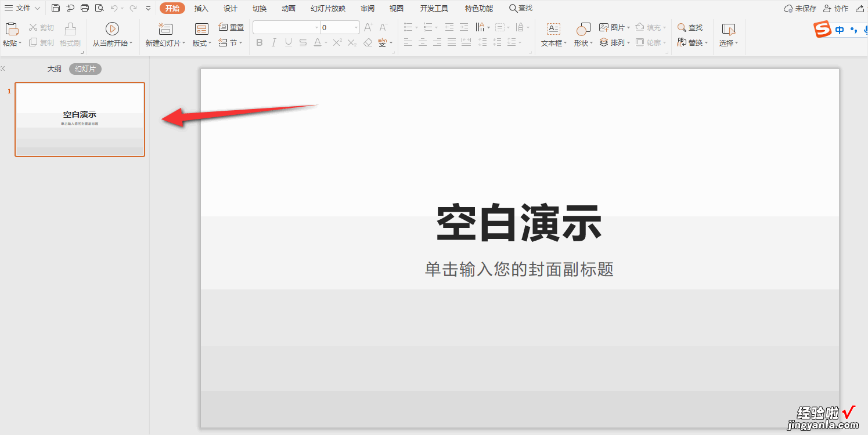
Task: Toggle Bold formatting
Action: [260, 42]
